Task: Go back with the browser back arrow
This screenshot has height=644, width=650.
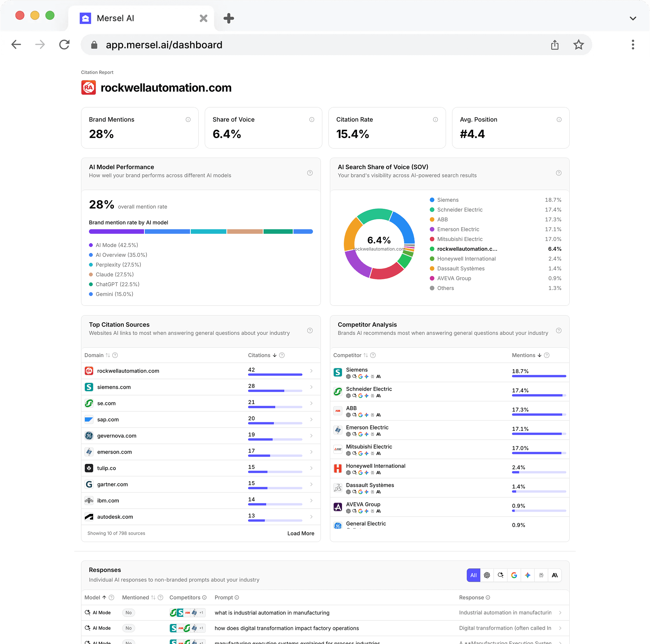Action: point(16,44)
